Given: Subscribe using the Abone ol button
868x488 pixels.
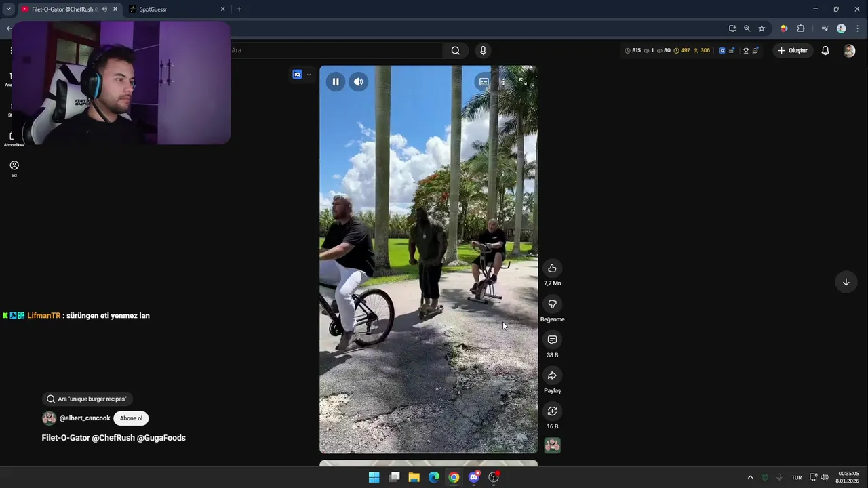Looking at the screenshot, I should click(132, 418).
